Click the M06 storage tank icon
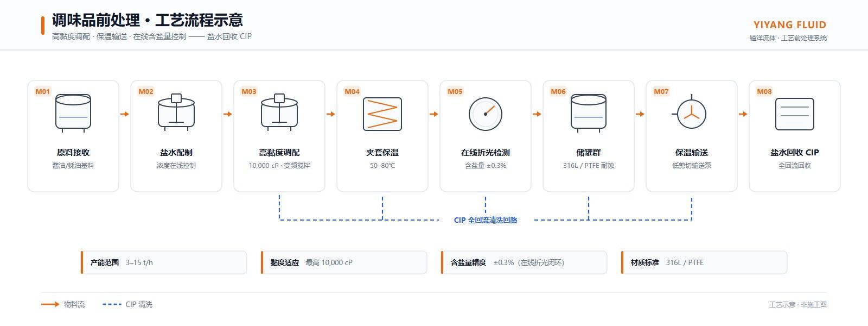The width and height of the screenshot is (868, 326). pos(589,114)
